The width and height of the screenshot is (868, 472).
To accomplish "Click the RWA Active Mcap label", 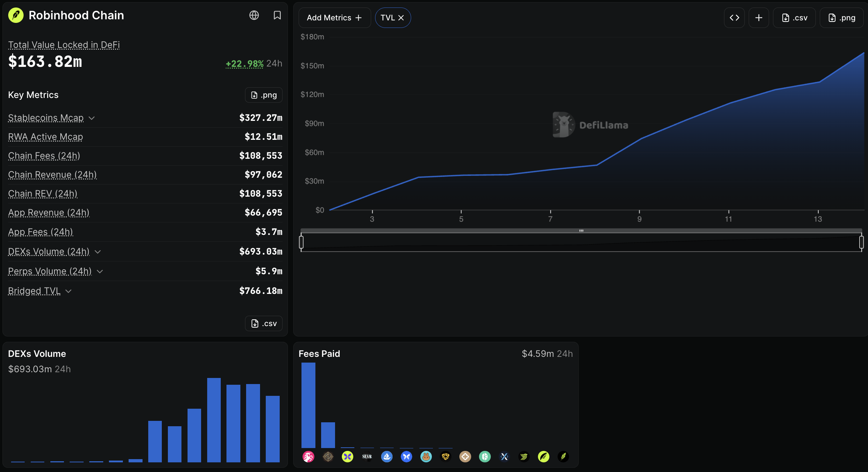I will (45, 137).
